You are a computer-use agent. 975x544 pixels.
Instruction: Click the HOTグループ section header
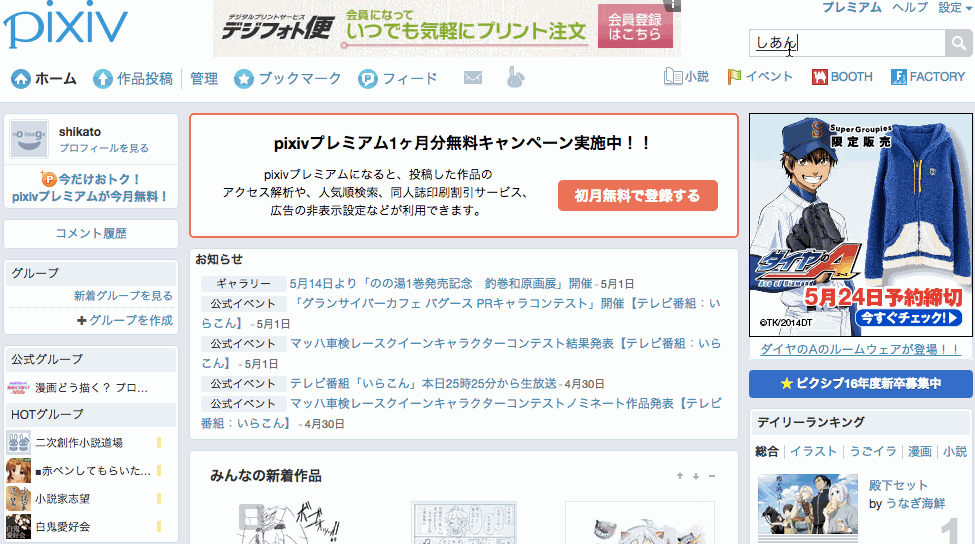pos(91,414)
